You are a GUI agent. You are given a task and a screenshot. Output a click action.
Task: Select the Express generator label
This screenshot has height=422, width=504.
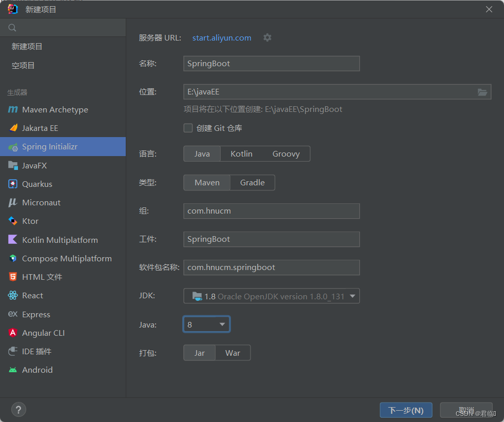point(36,314)
